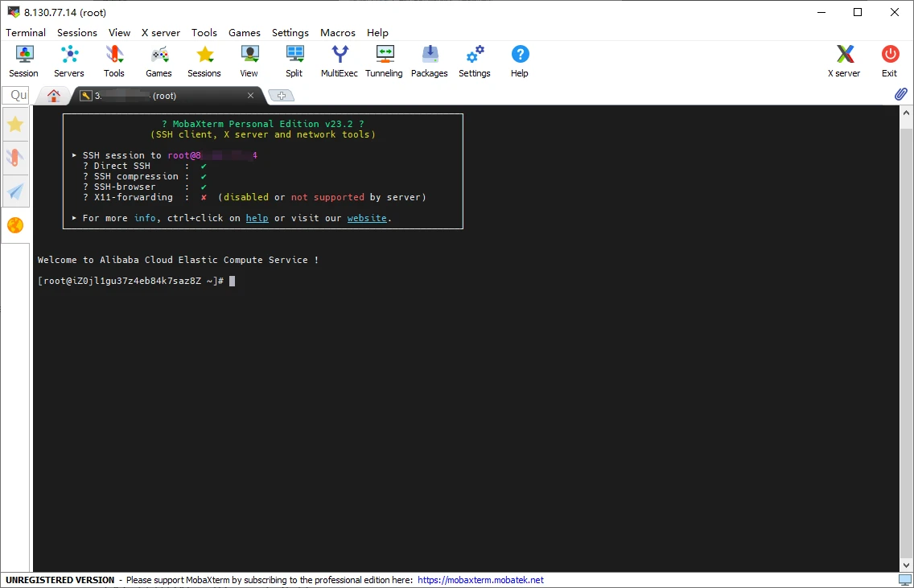
Task: Open the mobaxterm.mobatek.net link
Action: coord(480,580)
